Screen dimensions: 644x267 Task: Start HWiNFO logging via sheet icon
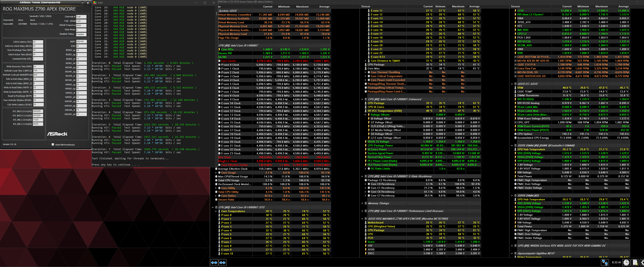(635, 263)
